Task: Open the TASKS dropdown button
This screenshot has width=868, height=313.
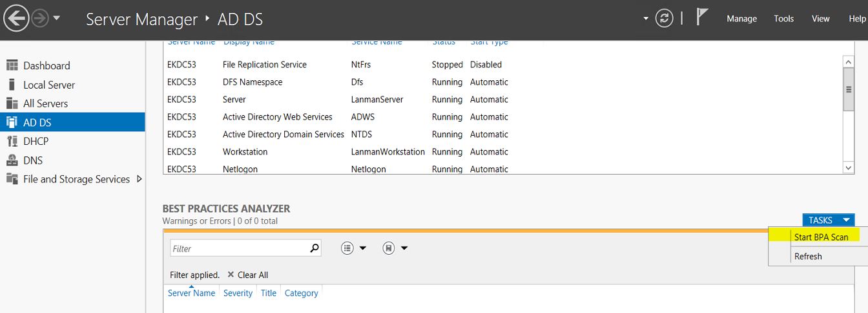Action: [x=829, y=220]
